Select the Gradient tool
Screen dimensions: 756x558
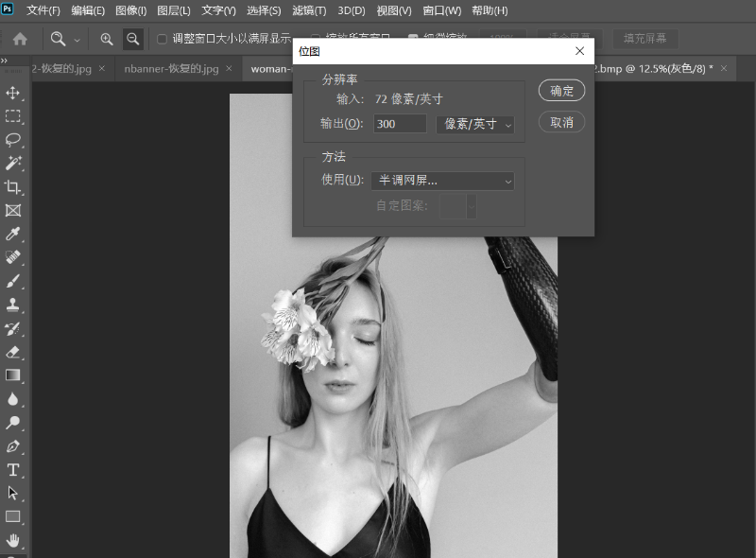tap(13, 375)
